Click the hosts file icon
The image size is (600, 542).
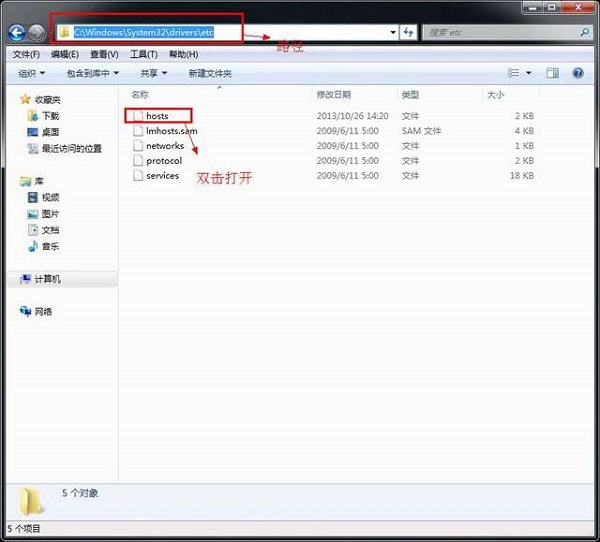click(138, 116)
